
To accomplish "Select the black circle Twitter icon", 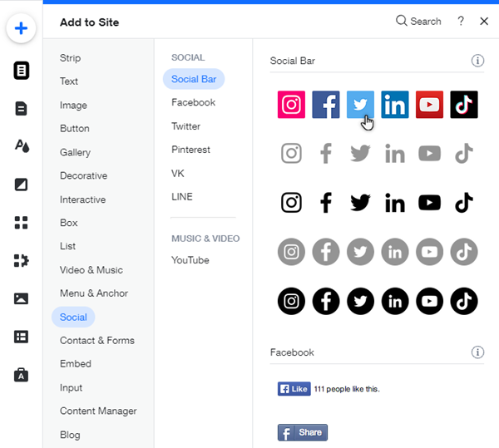I will 360,301.
